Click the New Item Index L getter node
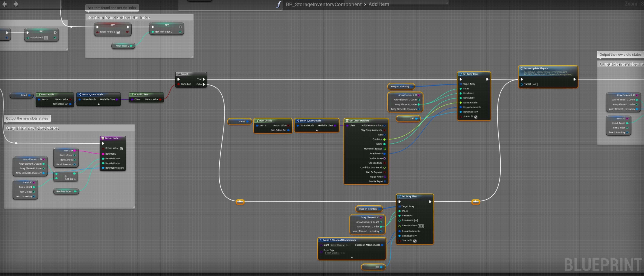This screenshot has height=276, width=644. 65,191
